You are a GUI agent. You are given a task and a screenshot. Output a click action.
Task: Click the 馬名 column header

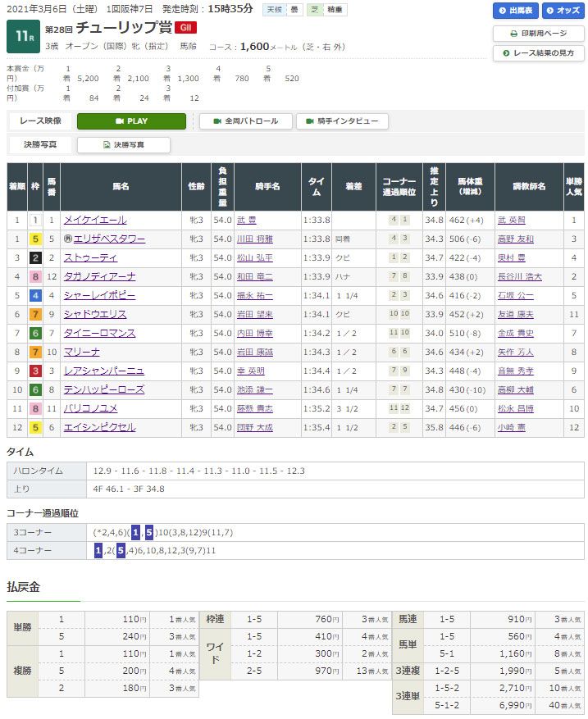pyautogui.click(x=121, y=187)
